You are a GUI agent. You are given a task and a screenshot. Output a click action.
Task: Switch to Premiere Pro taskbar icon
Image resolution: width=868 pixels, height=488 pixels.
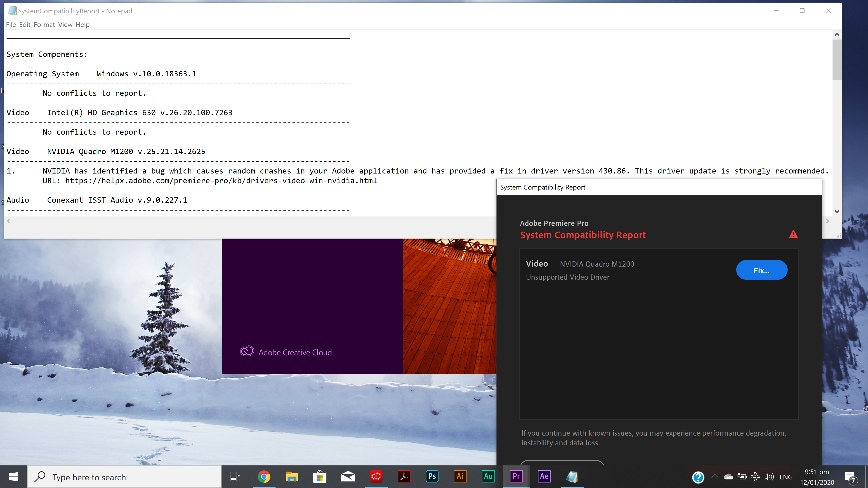tap(516, 476)
